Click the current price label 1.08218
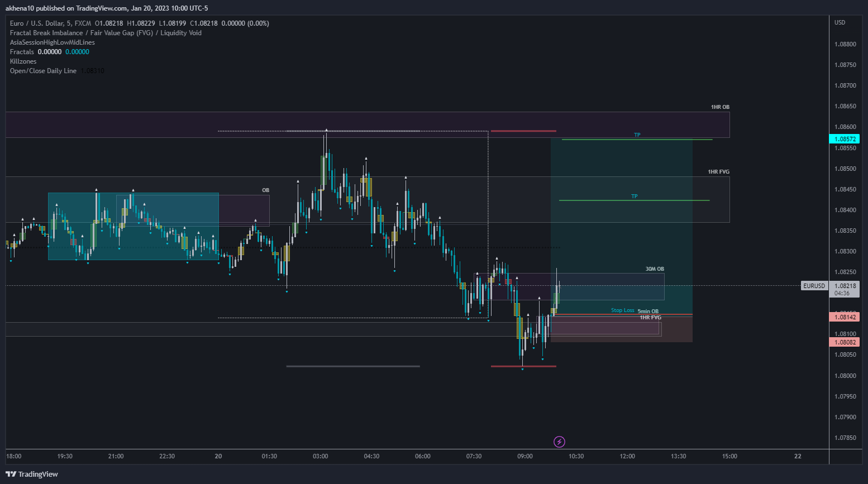This screenshot has width=868, height=484. (845, 286)
